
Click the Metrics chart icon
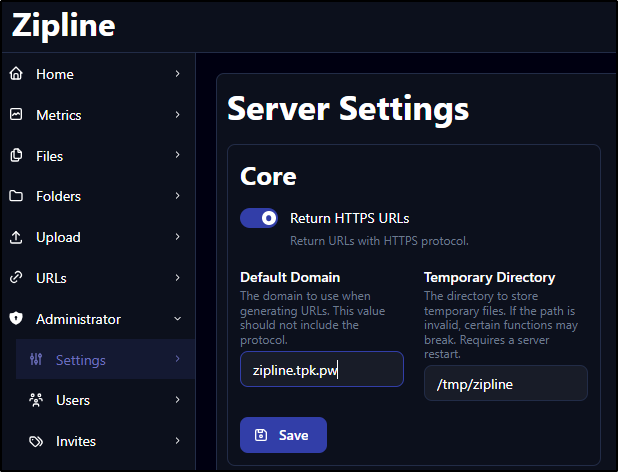coord(16,115)
